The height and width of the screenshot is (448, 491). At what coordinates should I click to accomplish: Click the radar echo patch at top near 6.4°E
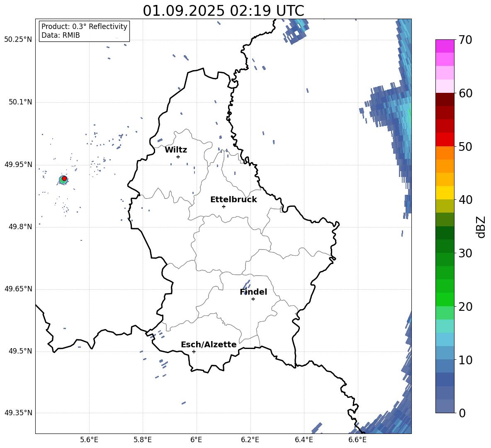(x=296, y=31)
